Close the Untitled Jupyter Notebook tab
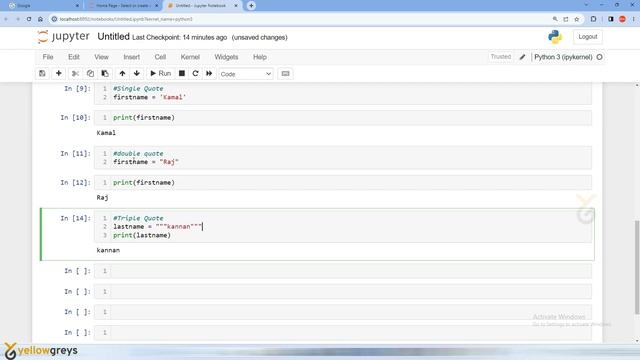The width and height of the screenshot is (640, 360). coord(236,6)
